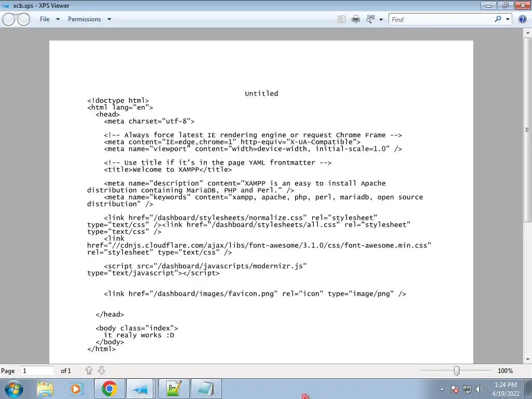Screen dimensions: 532x399
Task: Click the '</head>' closing tag line
Action: [110, 314]
